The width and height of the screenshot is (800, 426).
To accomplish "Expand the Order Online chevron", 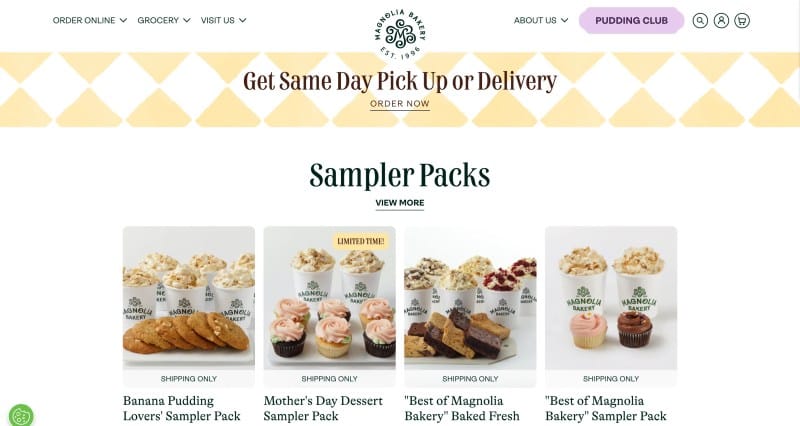I will point(123,20).
